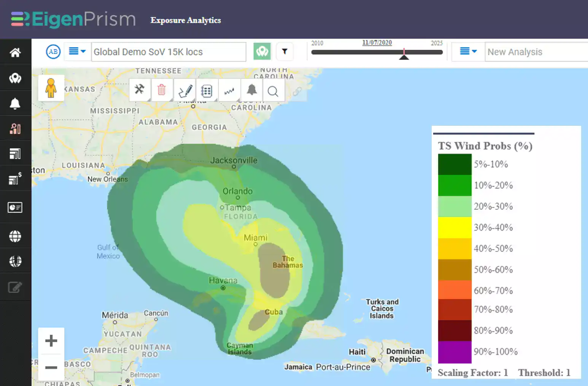Expand the analysis list dropdown near New Analysis

coord(468,51)
